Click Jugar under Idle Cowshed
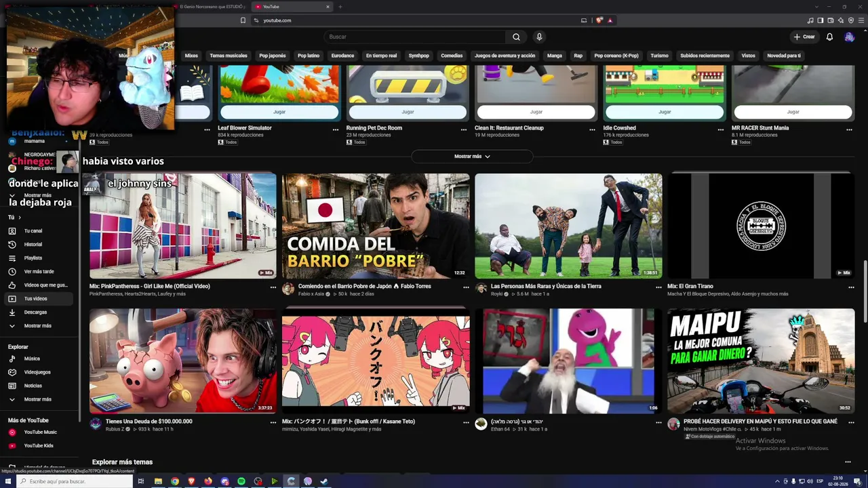The height and width of the screenshot is (488, 868). 665,112
